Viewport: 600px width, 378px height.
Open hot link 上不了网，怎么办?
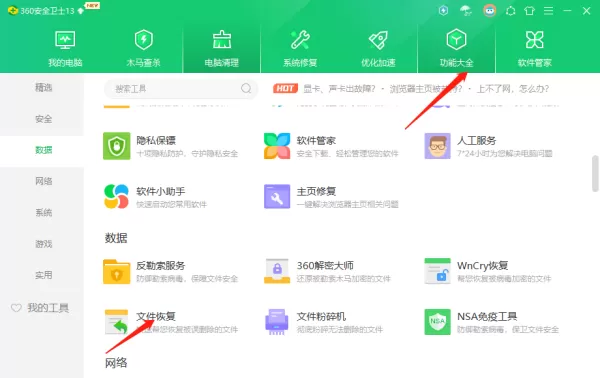pyautogui.click(x=513, y=89)
